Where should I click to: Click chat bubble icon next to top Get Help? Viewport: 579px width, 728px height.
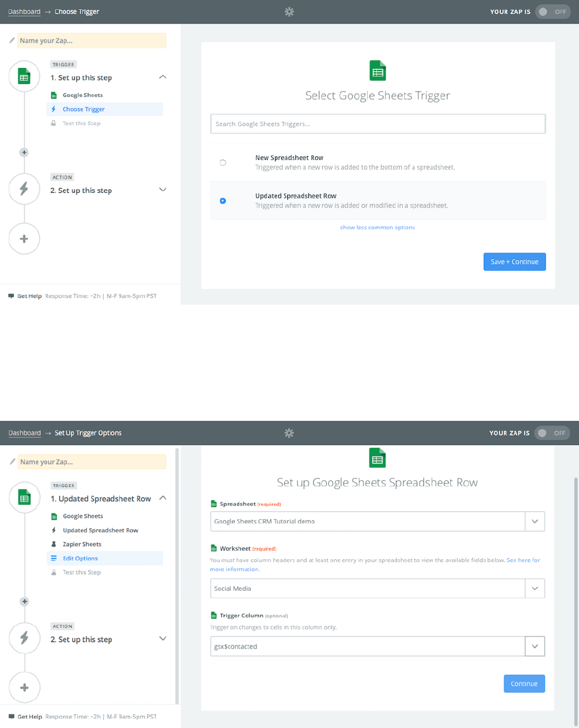[x=11, y=296]
